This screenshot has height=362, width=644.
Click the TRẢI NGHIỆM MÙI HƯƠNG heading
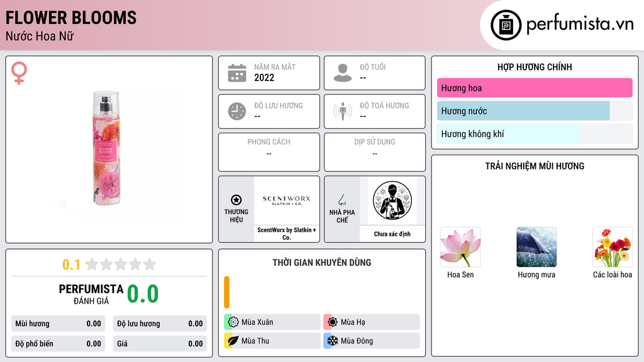point(535,166)
